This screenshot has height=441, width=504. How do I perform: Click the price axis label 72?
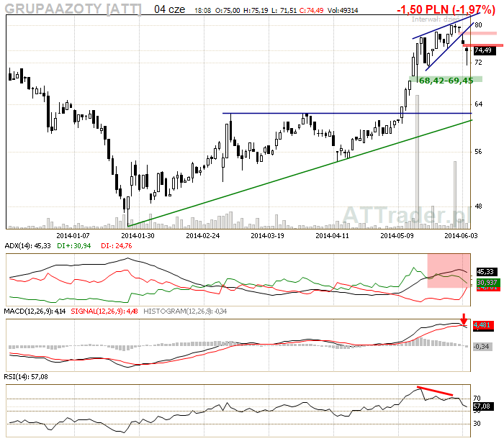click(478, 63)
